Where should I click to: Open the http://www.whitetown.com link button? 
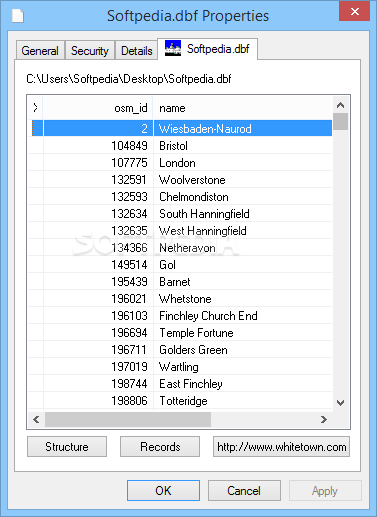[x=281, y=446]
